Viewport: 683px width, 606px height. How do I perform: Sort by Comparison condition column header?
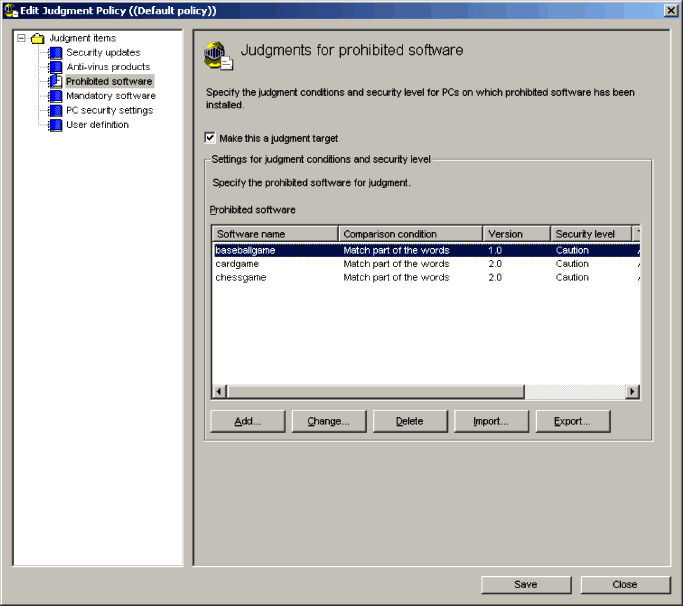point(412,234)
